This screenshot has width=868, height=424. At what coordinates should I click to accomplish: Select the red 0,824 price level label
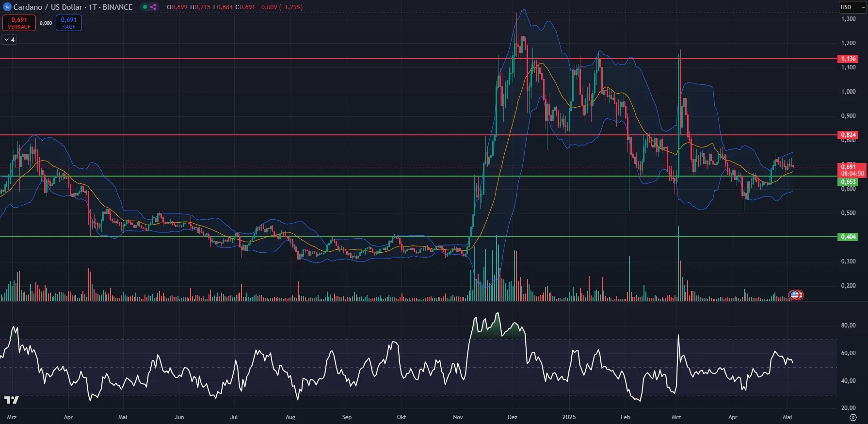848,135
